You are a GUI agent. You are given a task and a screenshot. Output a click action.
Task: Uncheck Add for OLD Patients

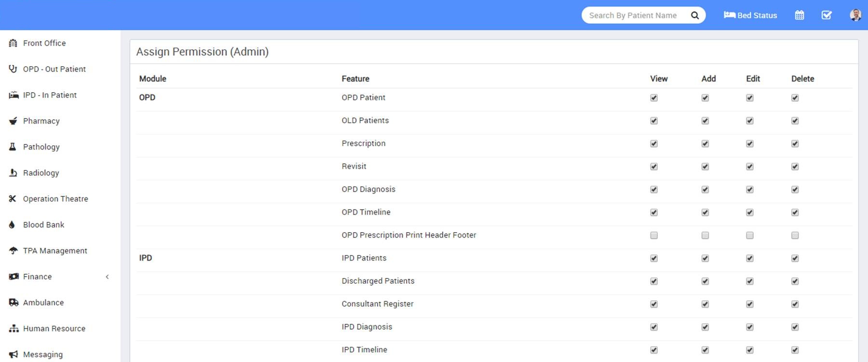[705, 121]
